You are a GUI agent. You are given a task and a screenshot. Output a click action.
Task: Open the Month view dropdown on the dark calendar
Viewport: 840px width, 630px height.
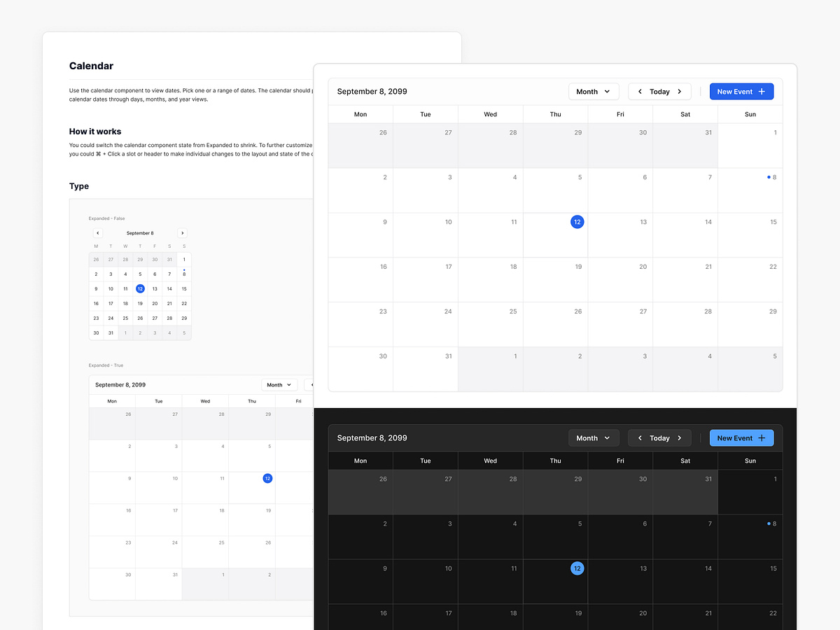tap(594, 437)
